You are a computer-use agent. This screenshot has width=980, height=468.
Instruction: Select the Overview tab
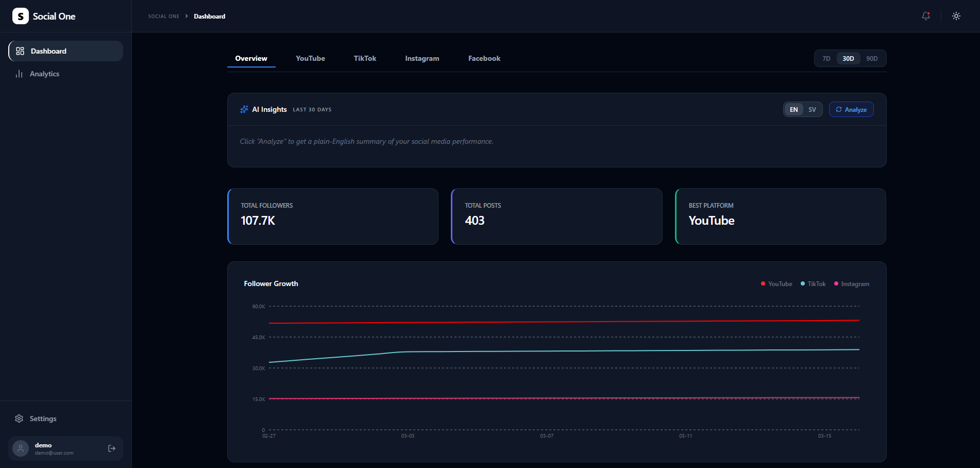[x=251, y=58]
